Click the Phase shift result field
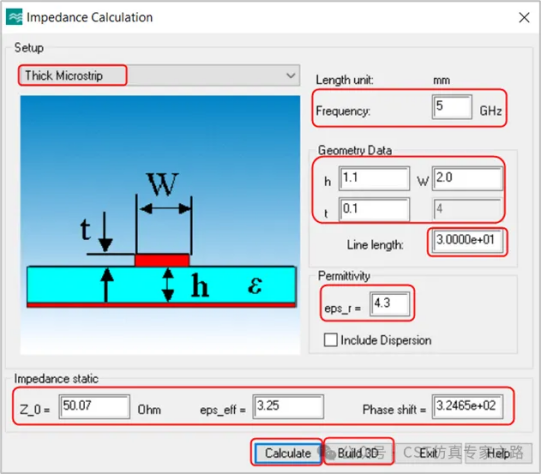This screenshot has height=474, width=541. [x=468, y=406]
